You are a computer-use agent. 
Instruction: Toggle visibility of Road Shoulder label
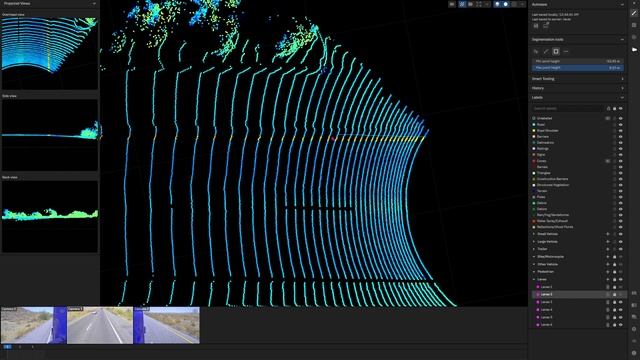(x=620, y=131)
